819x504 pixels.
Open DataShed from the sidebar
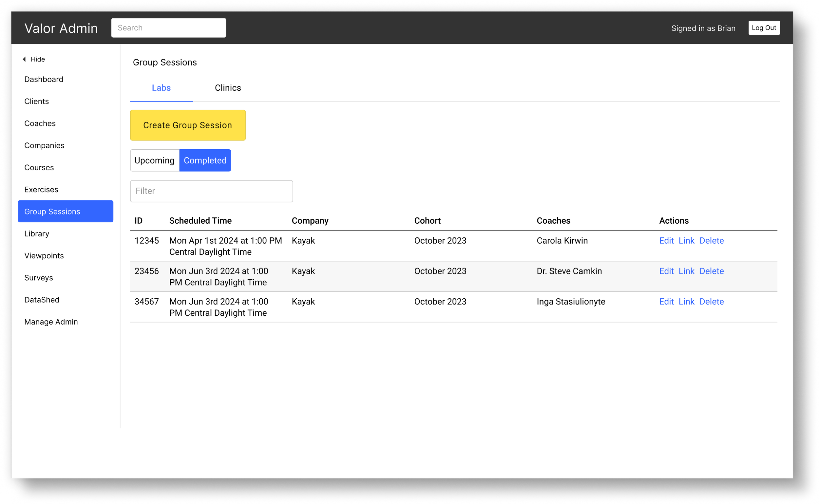(42, 300)
